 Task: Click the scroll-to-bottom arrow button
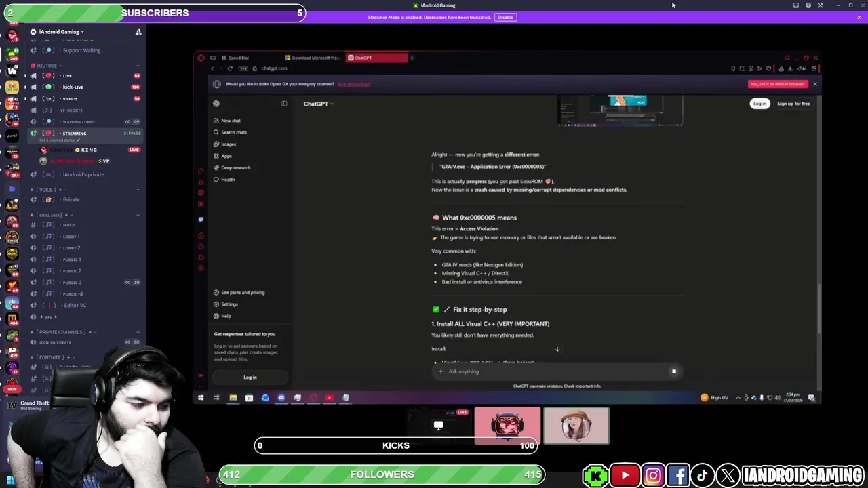557,349
